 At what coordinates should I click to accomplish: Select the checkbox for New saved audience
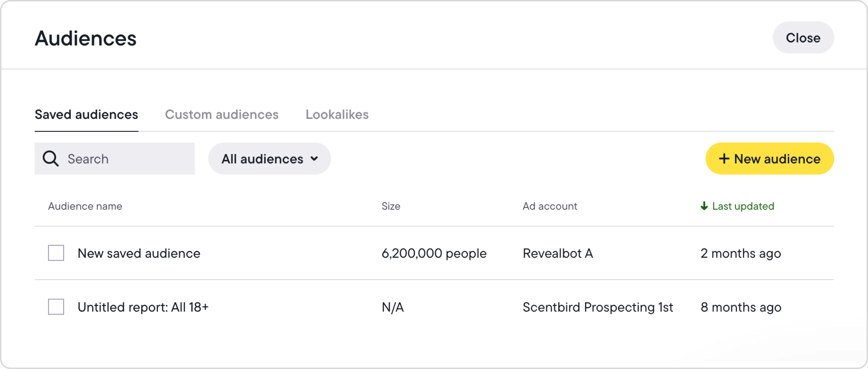56,253
